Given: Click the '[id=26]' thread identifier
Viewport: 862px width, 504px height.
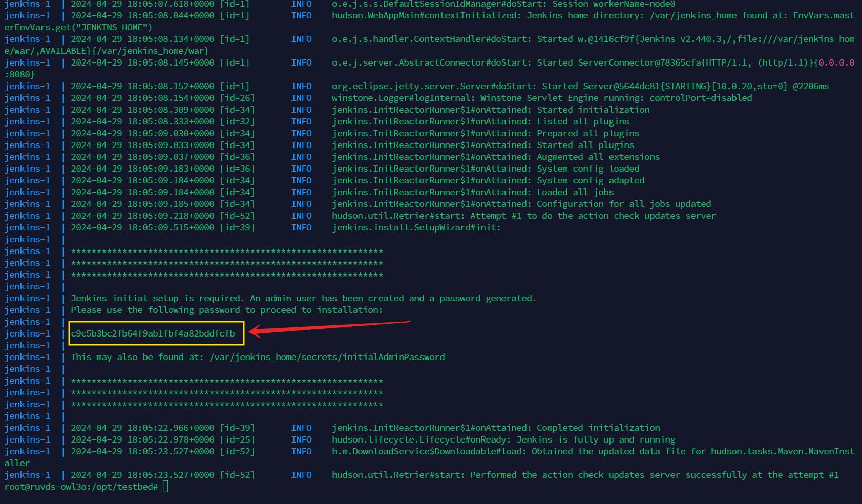Looking at the screenshot, I should (x=237, y=98).
